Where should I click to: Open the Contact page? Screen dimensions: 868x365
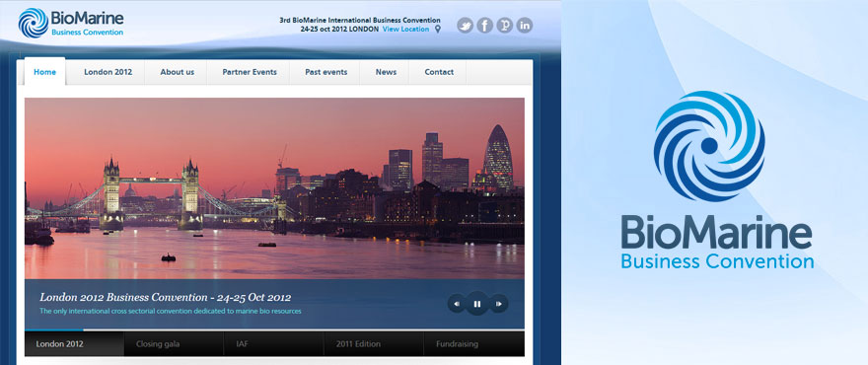tap(439, 72)
